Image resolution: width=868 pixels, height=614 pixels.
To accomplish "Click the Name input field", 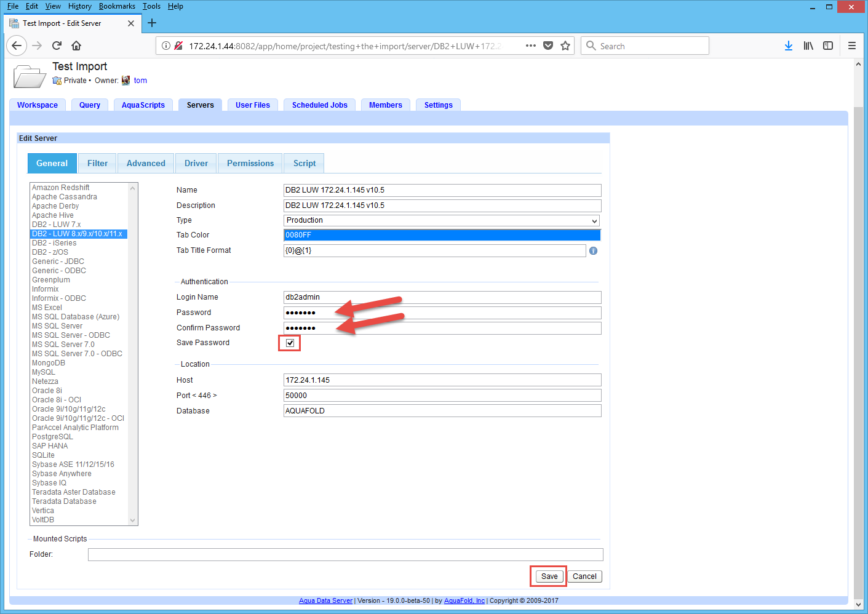I will (442, 190).
